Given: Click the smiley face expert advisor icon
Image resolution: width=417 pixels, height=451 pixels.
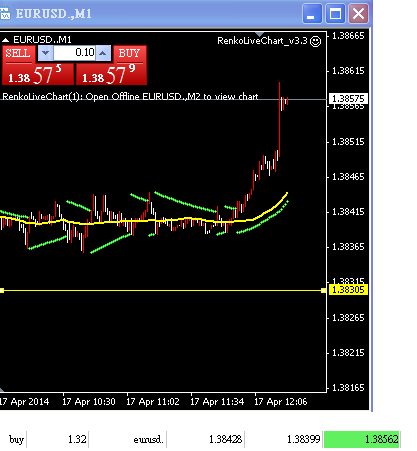Looking at the screenshot, I should [x=315, y=41].
